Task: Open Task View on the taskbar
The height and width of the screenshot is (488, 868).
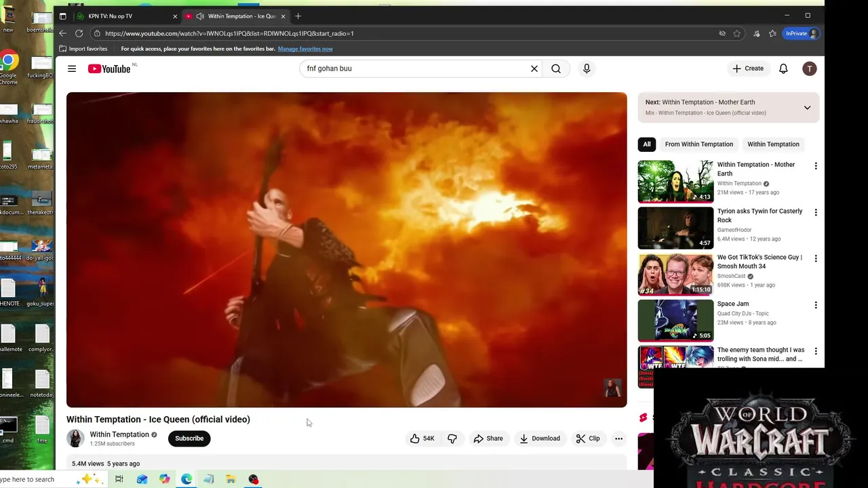Action: pyautogui.click(x=119, y=479)
